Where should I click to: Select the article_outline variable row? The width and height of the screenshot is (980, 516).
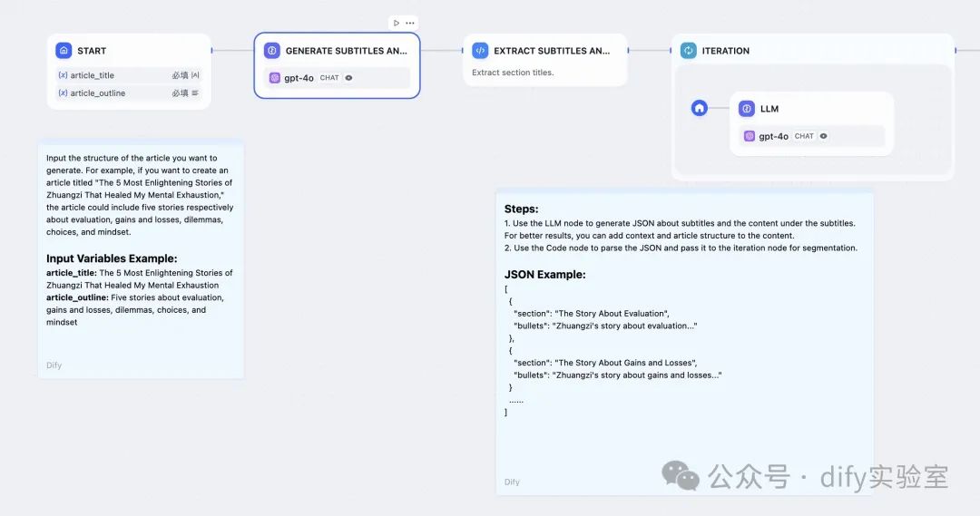(x=128, y=93)
